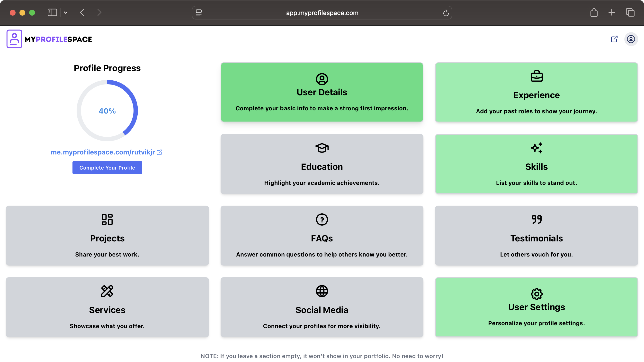This screenshot has height=362, width=644.
Task: Click the User Details person icon
Action: coord(322,79)
